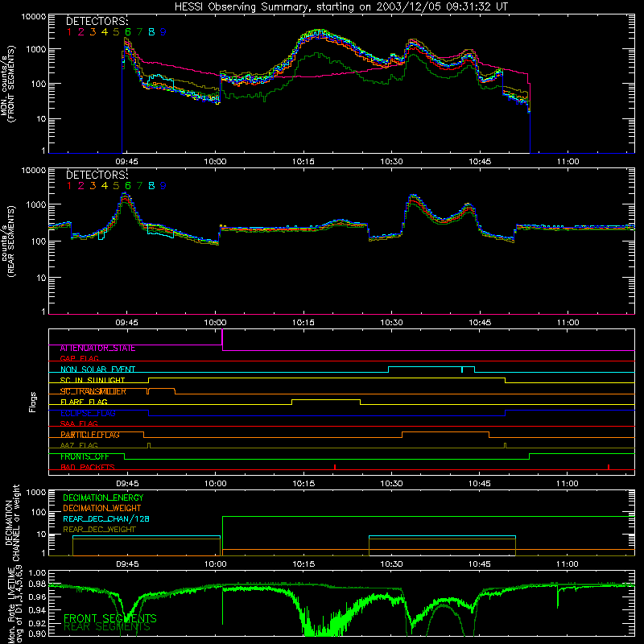
Task: Click the DECIMATION_ENERGY legend entry
Action: click(x=103, y=497)
